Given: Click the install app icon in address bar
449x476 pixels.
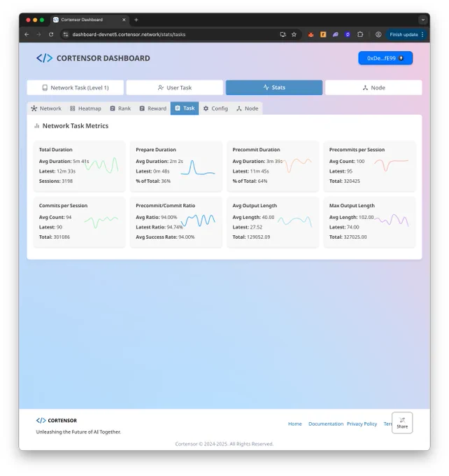Looking at the screenshot, I should (x=283, y=34).
